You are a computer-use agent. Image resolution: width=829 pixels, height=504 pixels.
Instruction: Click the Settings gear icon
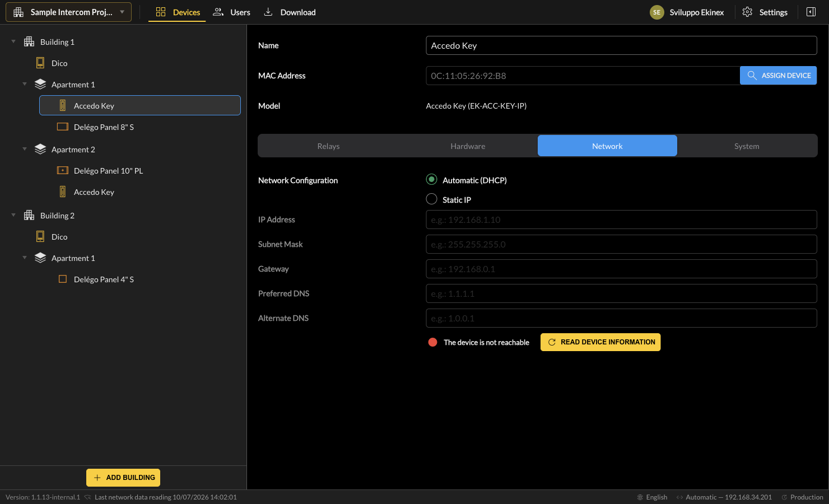coord(747,12)
